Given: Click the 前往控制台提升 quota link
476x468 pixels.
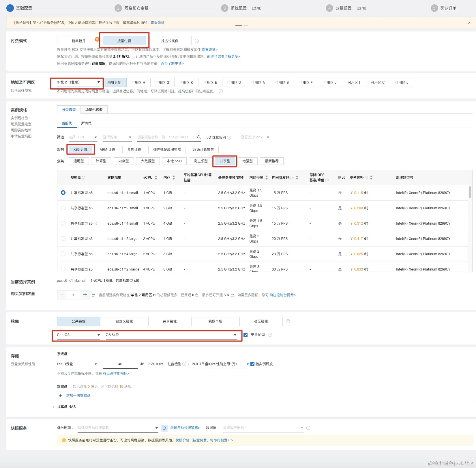Looking at the screenshot, I should [x=283, y=295].
